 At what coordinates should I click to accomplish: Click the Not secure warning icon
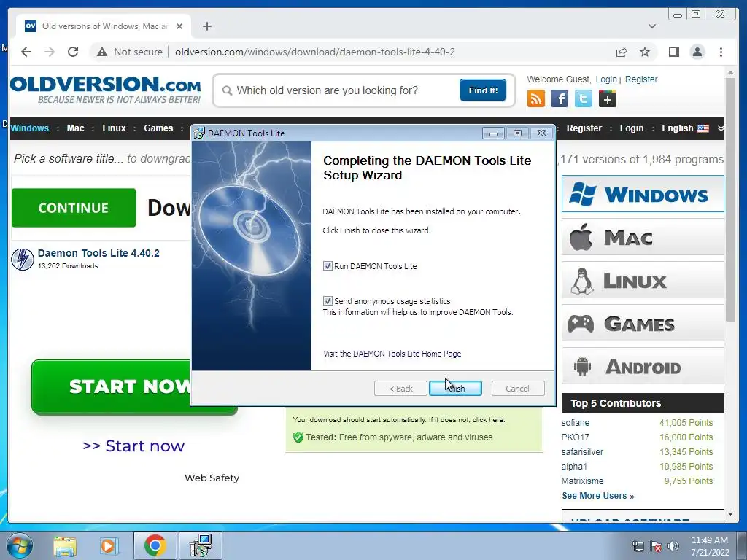click(102, 52)
